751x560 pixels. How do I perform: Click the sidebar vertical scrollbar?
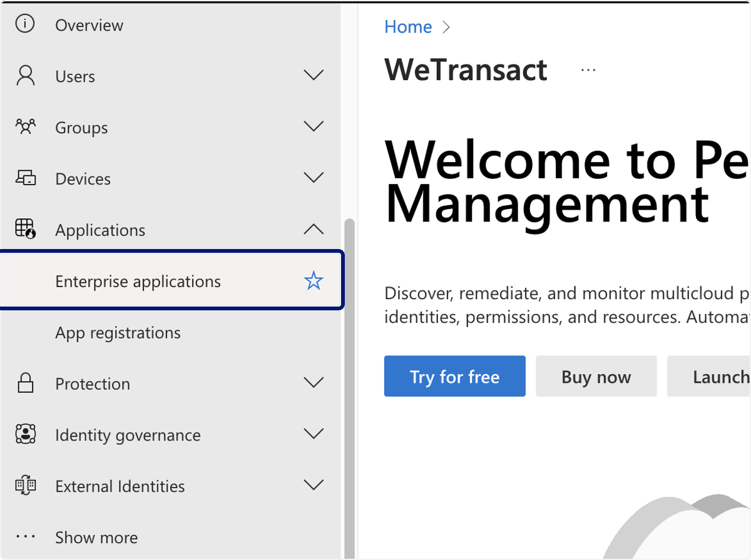[x=349, y=388]
